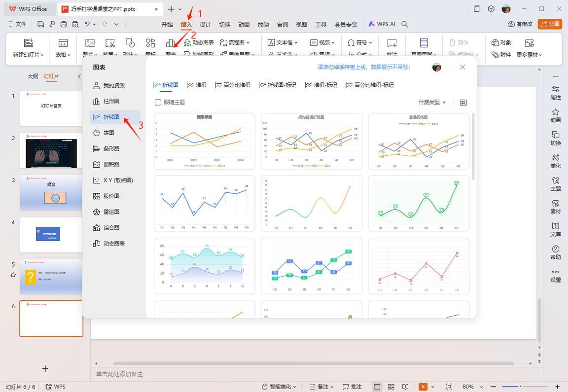Open the 主题 side panel icon

[556, 184]
